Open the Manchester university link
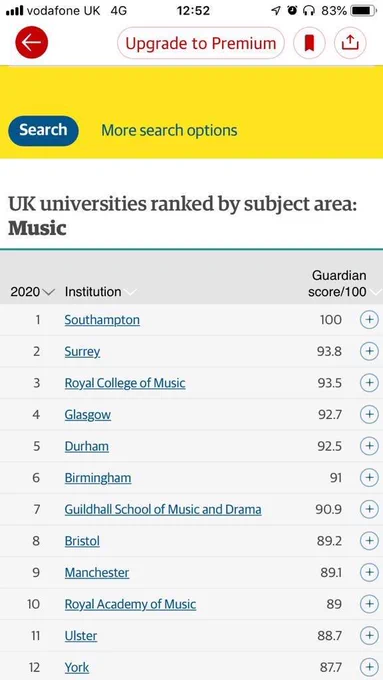 (97, 572)
